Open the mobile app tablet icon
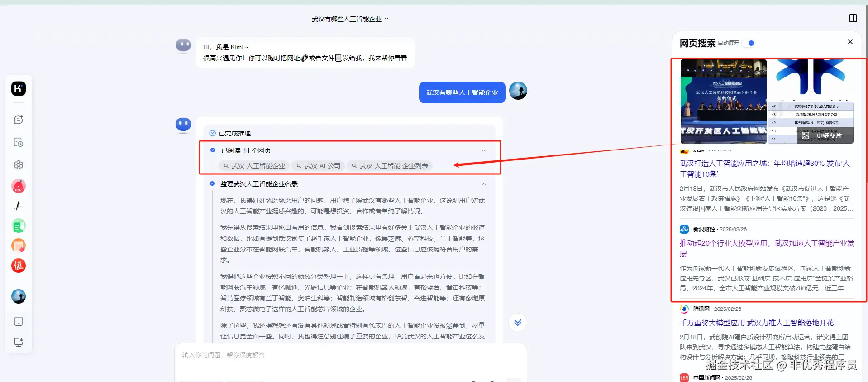 19,321
